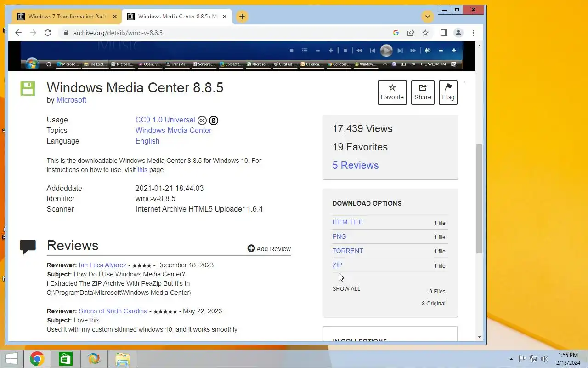This screenshot has height=368, width=588.
Task: Select the Windows Media Center 8.8.5 tab
Action: click(x=177, y=17)
